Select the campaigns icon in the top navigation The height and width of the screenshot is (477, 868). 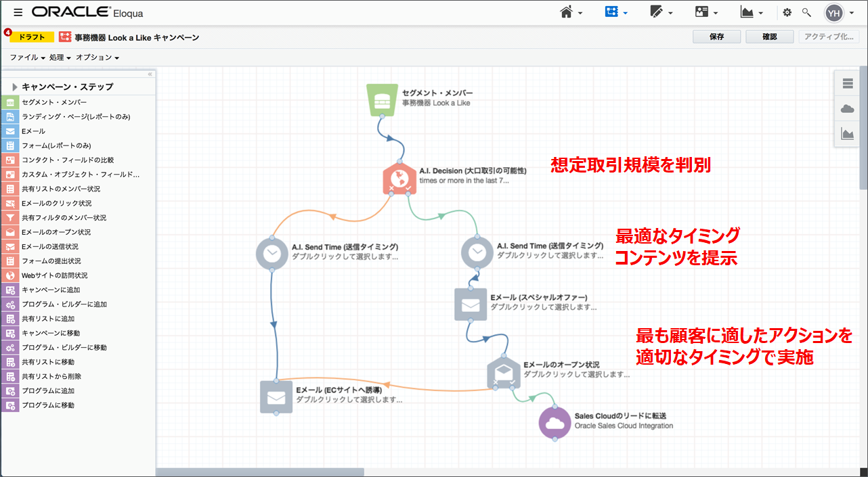tap(613, 12)
